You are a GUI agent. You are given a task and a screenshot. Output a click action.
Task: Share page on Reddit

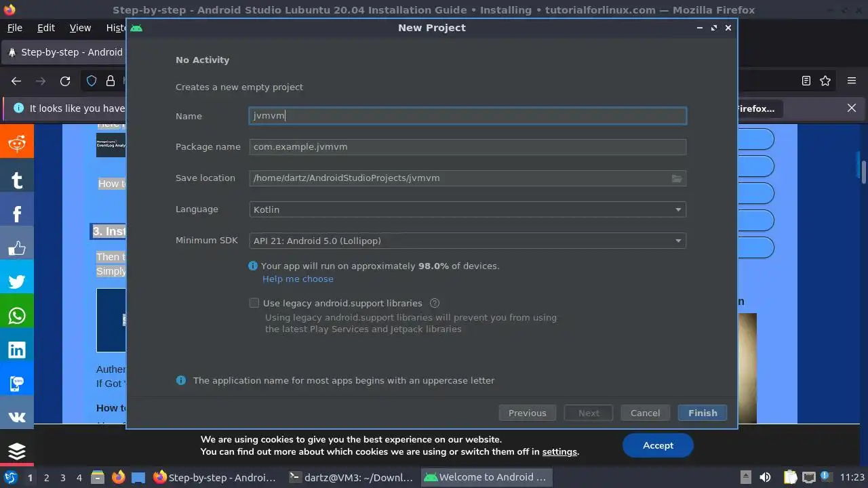point(17,142)
